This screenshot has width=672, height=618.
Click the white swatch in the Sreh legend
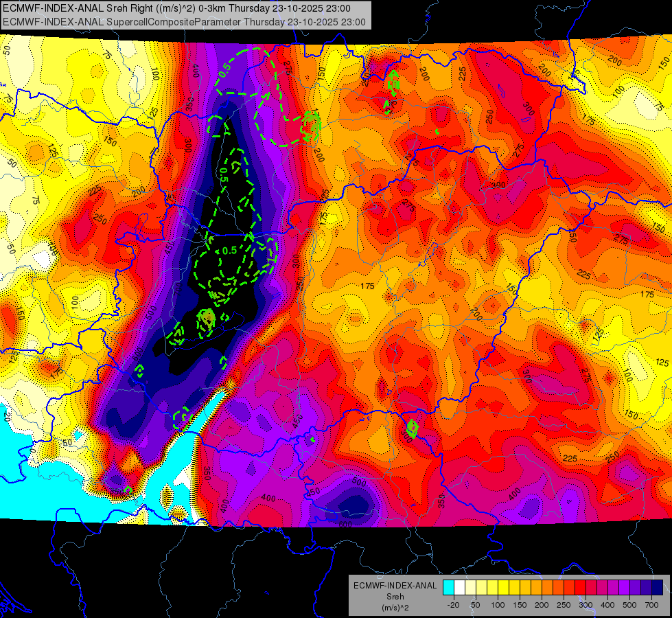(459, 587)
